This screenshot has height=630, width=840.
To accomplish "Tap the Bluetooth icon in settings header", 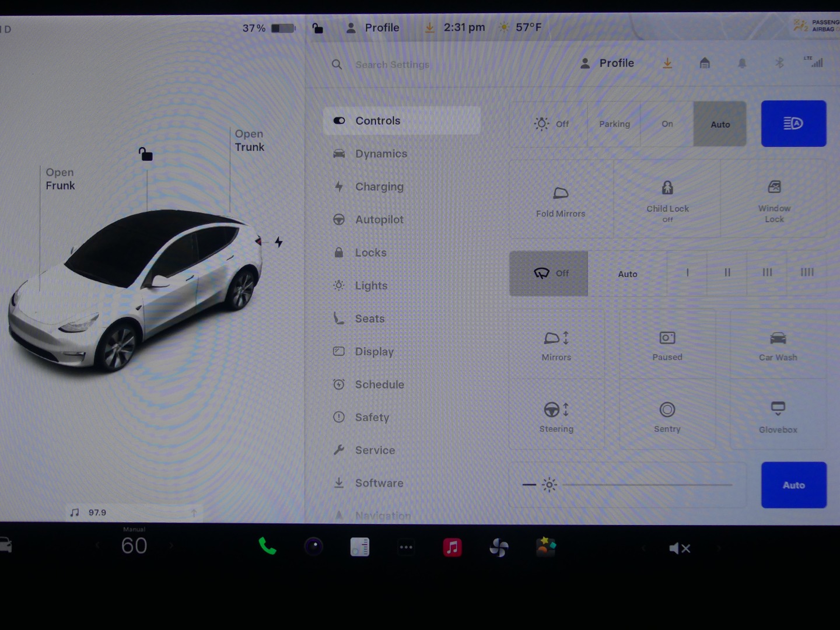I will coord(779,63).
